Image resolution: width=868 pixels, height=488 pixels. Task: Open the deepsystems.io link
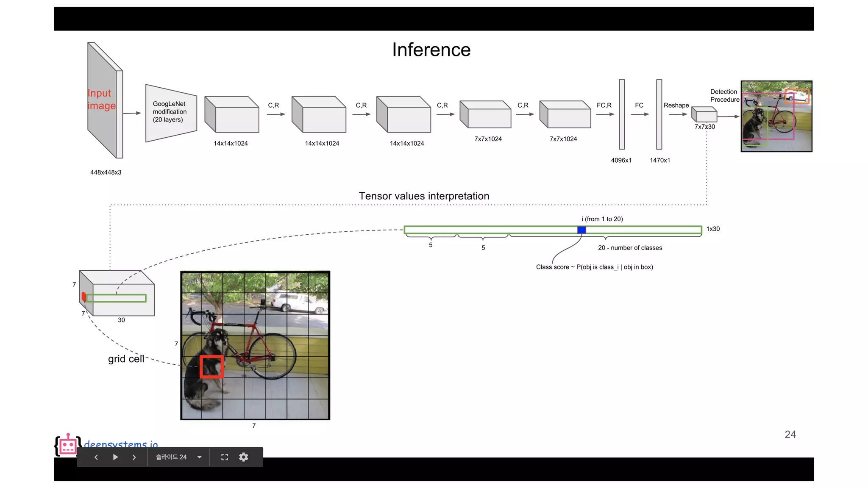121,444
